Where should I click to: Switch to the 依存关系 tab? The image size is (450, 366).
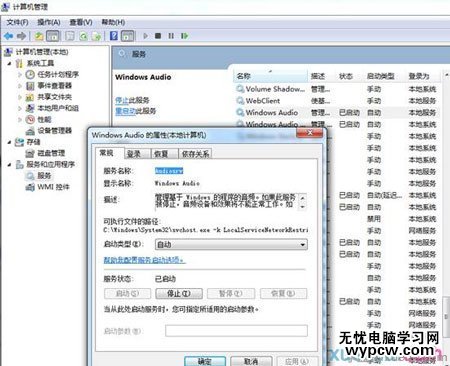point(195,154)
